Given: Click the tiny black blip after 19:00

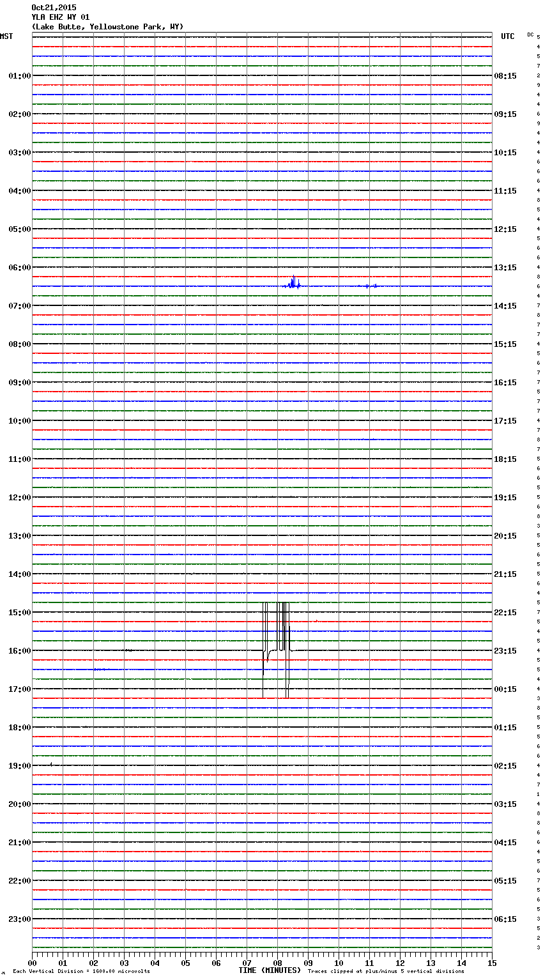Looking at the screenshot, I should point(51,763).
